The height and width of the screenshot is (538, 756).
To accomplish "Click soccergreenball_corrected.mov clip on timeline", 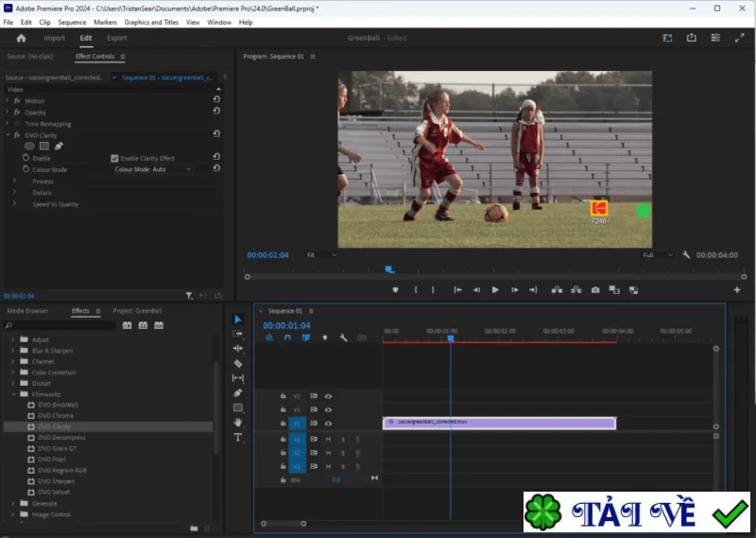I will [x=499, y=424].
